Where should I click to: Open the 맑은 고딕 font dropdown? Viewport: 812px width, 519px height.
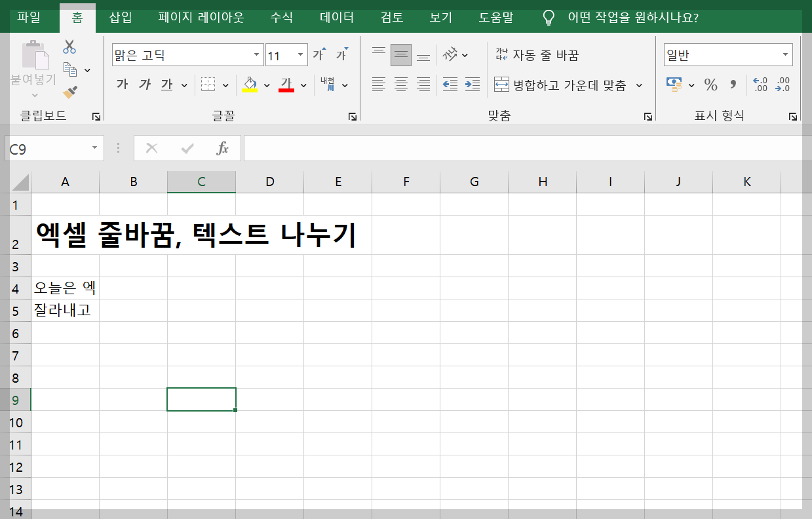[256, 54]
